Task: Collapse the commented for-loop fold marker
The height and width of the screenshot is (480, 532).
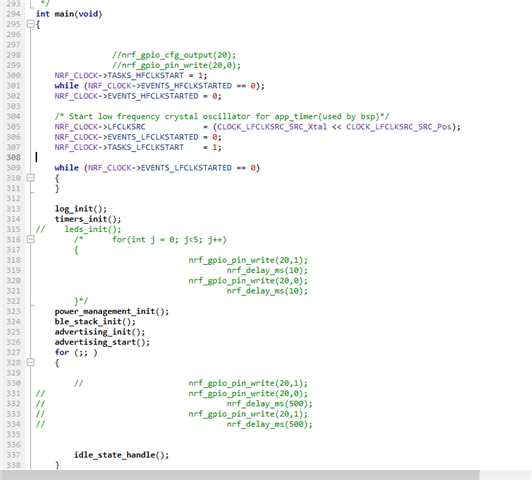Action: (x=31, y=239)
